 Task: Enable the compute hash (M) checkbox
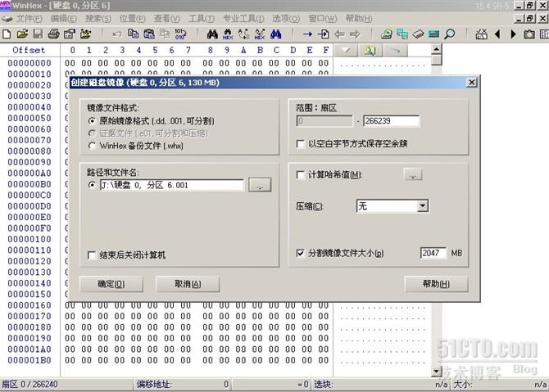[x=300, y=174]
